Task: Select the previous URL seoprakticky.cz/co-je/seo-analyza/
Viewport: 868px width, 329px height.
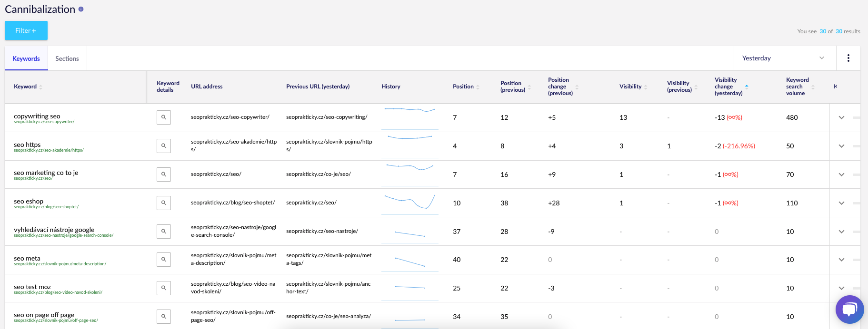Action: click(329, 316)
